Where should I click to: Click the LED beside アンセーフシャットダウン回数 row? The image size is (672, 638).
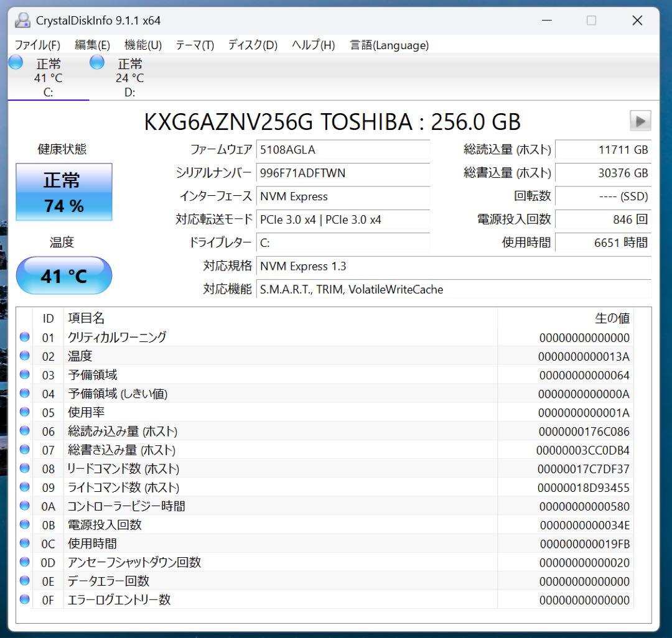[x=25, y=562]
